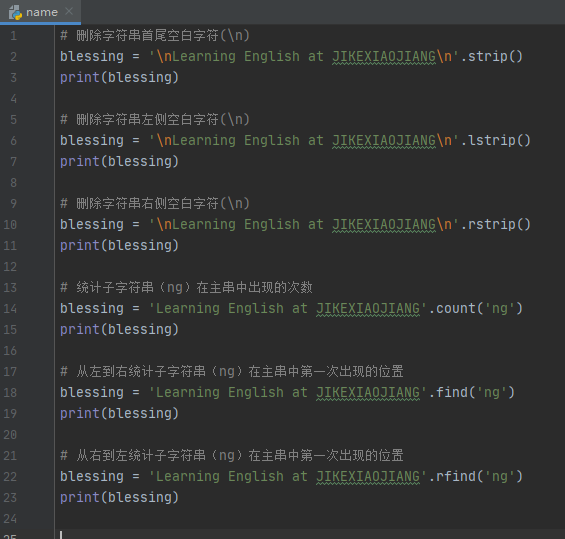The image size is (565, 539).
Task: Click line number 2 in the gutter
Action: click(x=13, y=57)
